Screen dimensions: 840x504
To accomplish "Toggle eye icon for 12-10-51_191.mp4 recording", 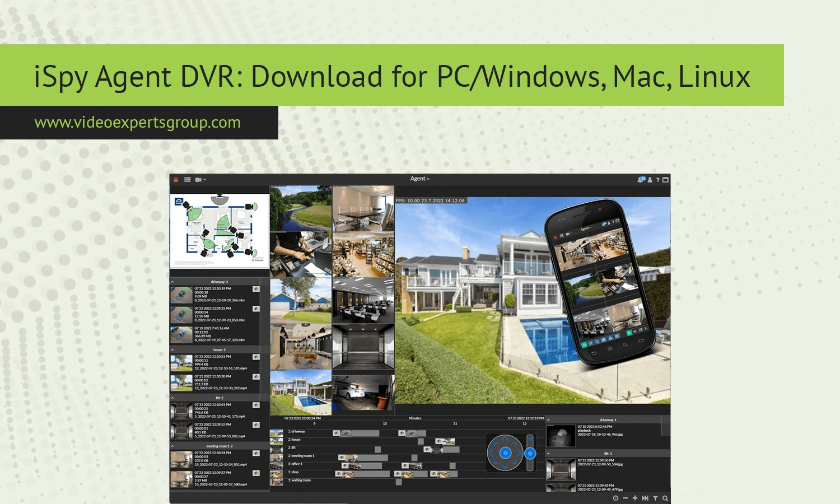I will click(x=256, y=357).
